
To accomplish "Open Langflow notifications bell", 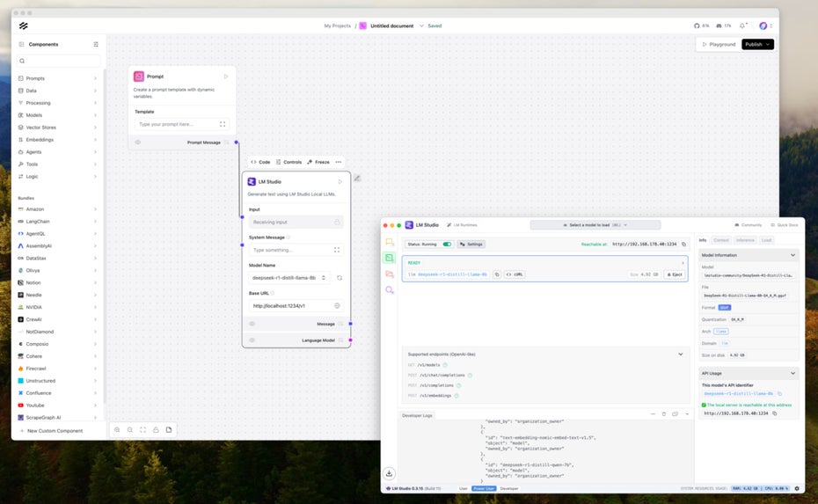I will pos(742,26).
